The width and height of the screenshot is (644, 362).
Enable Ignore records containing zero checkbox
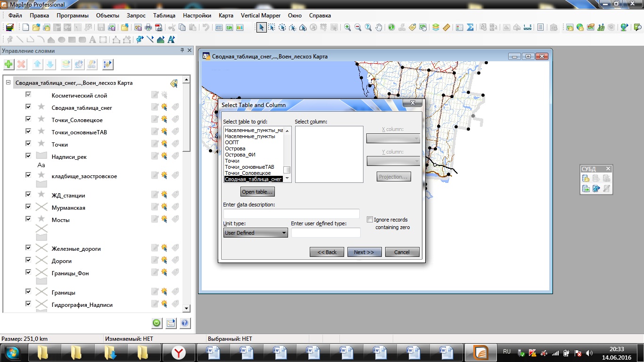click(370, 220)
